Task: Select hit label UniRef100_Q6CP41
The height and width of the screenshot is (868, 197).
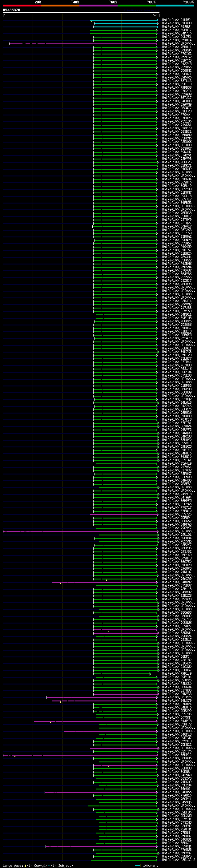Action: click(x=176, y=799)
